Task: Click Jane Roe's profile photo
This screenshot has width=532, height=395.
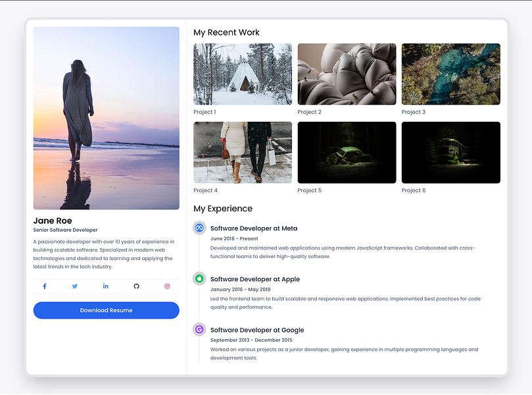Action: click(x=106, y=118)
